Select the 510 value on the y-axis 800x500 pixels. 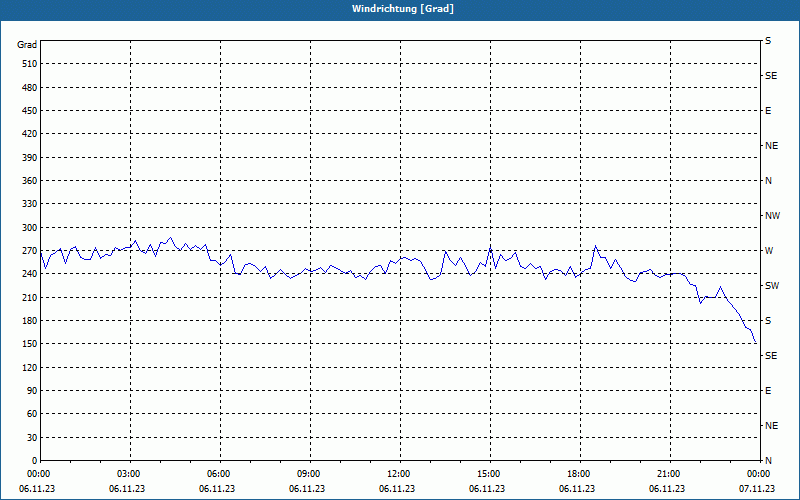click(30, 64)
